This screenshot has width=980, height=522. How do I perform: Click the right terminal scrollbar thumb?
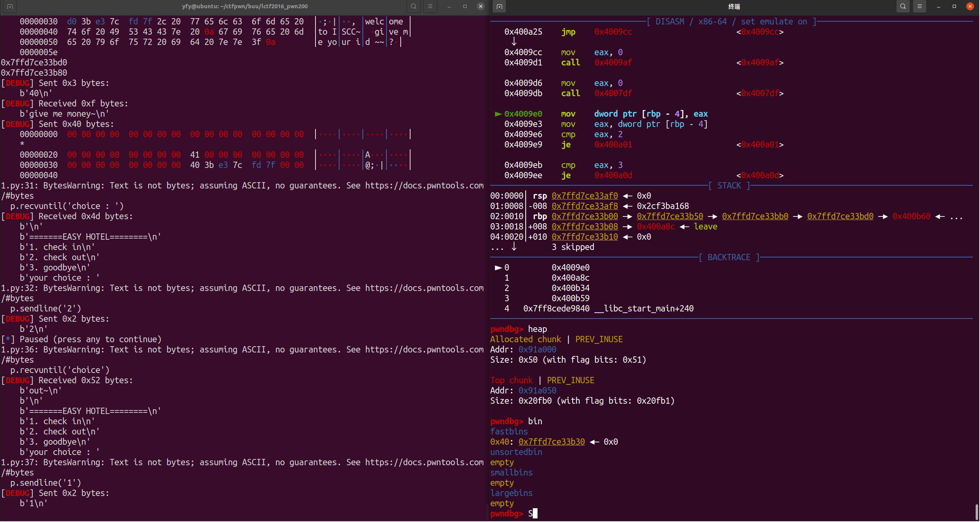click(x=977, y=512)
